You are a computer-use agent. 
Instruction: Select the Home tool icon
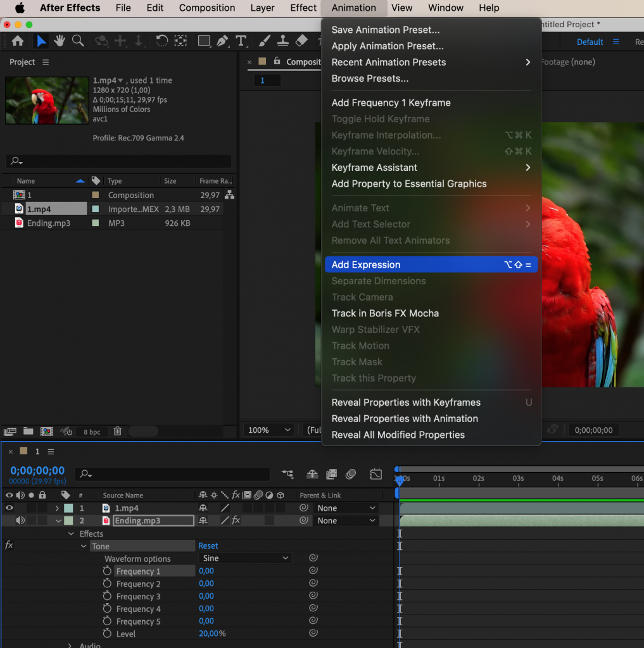coord(17,40)
